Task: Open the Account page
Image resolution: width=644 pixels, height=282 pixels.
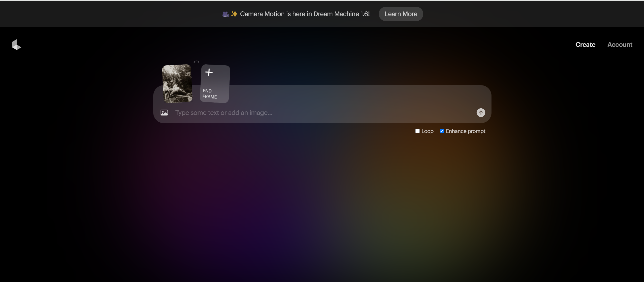Action: click(620, 44)
